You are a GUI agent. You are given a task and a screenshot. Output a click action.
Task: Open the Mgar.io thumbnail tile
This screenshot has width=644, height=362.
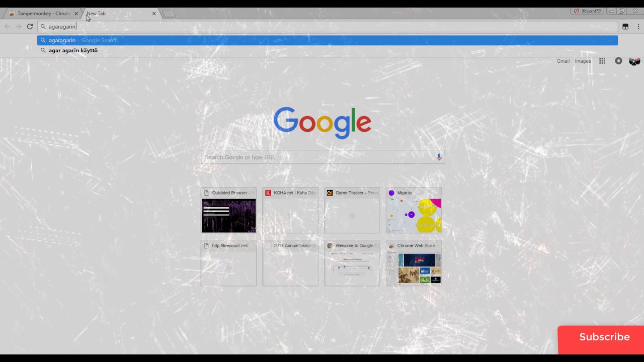[x=414, y=211]
